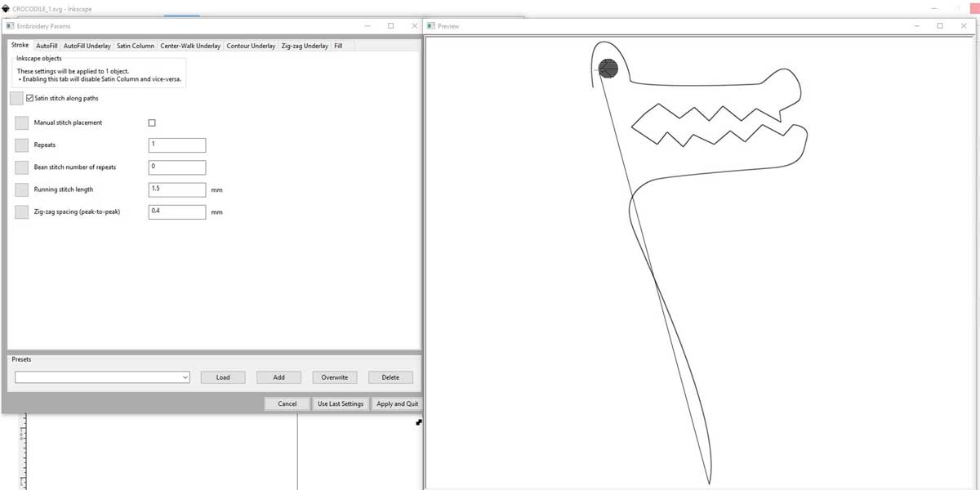
Task: Click the Load preset button
Action: [223, 377]
